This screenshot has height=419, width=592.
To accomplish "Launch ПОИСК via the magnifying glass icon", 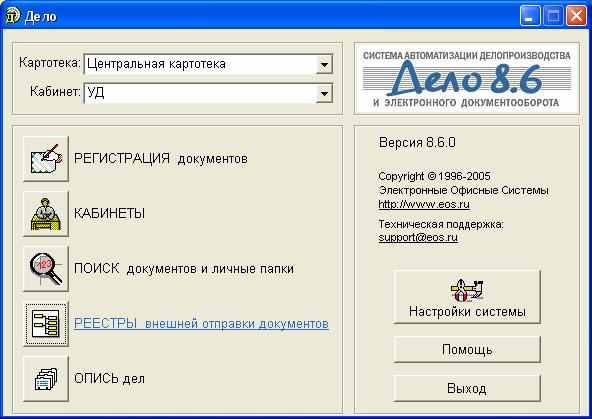I will tap(46, 269).
